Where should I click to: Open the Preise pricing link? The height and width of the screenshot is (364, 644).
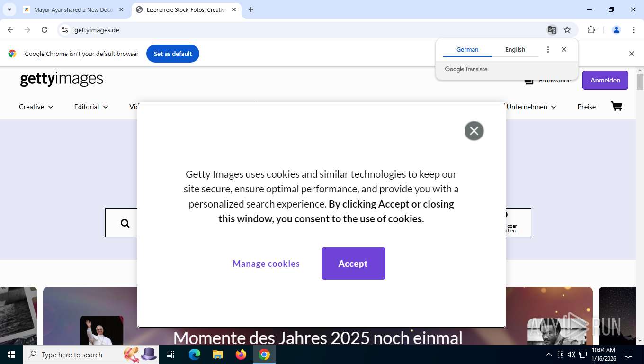586,107
